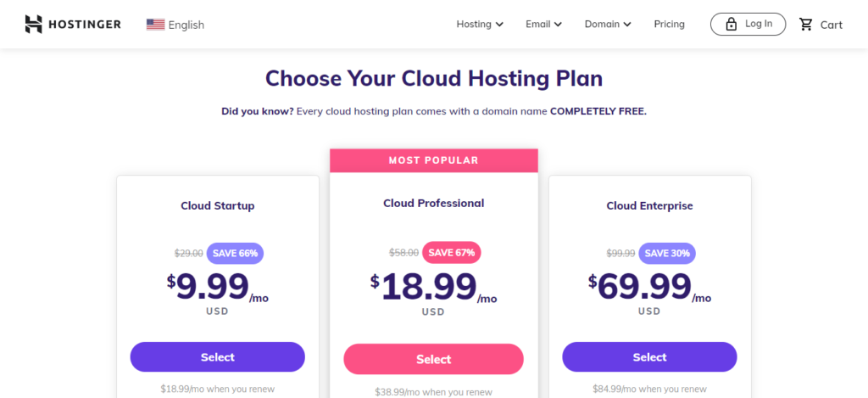Click the SAVE 66% badge

coord(236,254)
